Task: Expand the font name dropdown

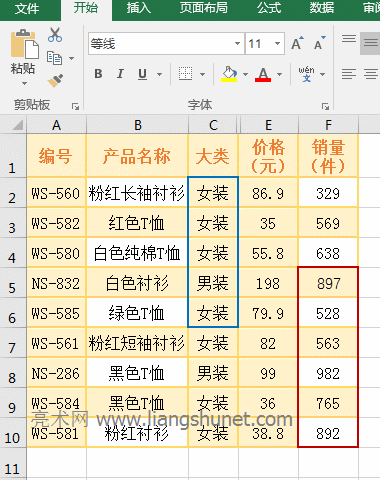Action: (237, 43)
